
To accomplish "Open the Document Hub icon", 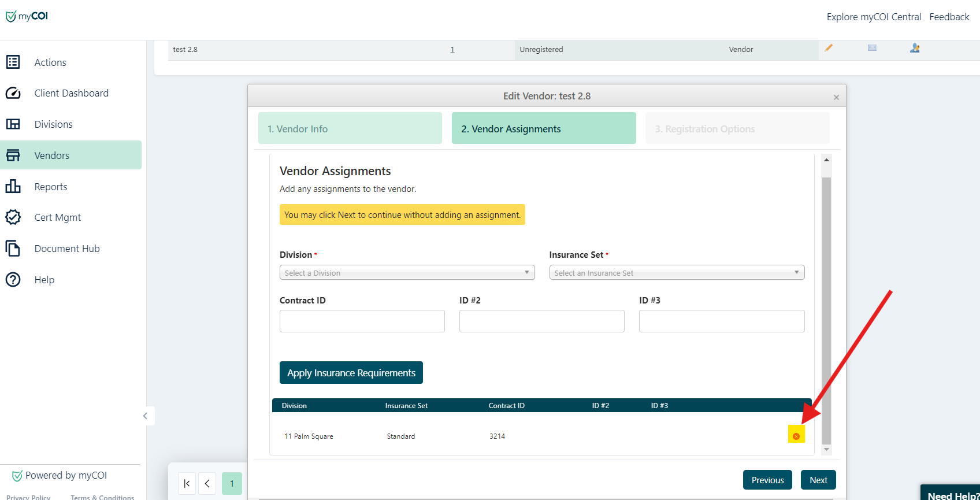I will coord(13,249).
